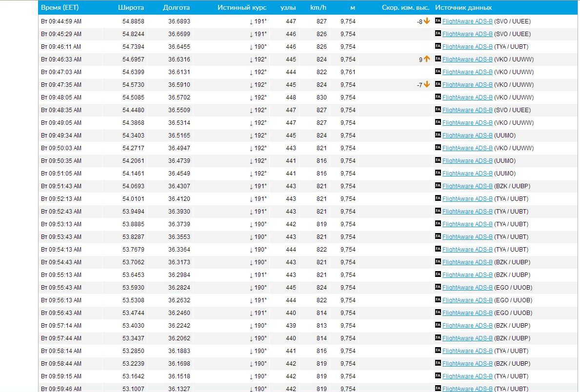Click the course arrow in the 09:51:43 AM row

tap(251, 186)
